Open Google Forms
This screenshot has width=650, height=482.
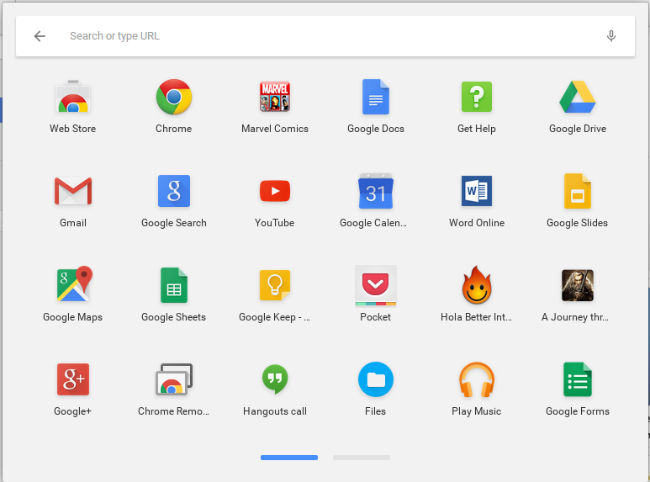coord(577,379)
